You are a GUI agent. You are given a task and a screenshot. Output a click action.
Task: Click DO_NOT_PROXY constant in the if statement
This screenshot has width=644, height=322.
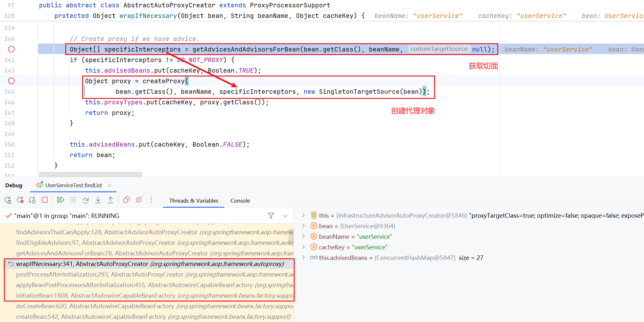point(200,60)
